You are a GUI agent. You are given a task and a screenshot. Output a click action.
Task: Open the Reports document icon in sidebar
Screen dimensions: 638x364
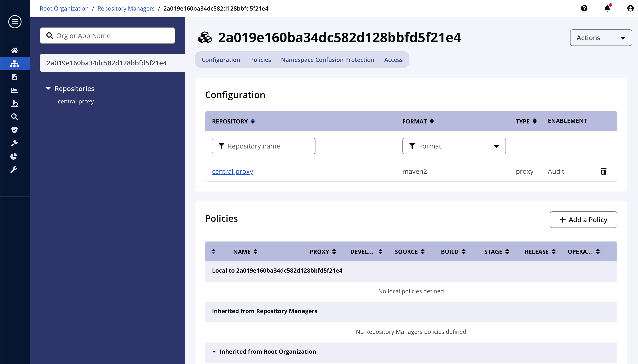point(14,77)
